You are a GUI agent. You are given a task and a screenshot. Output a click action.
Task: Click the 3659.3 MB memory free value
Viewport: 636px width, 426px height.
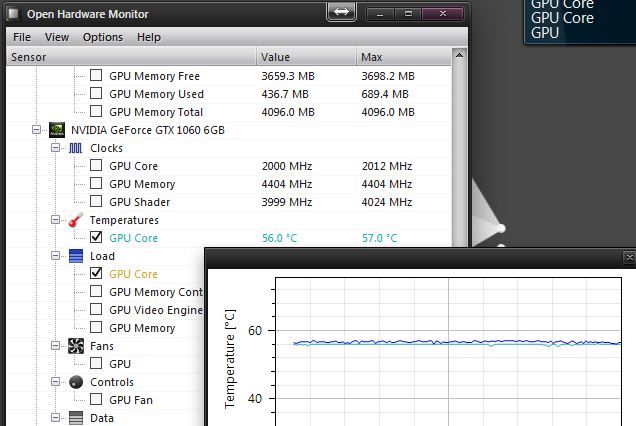pos(288,76)
